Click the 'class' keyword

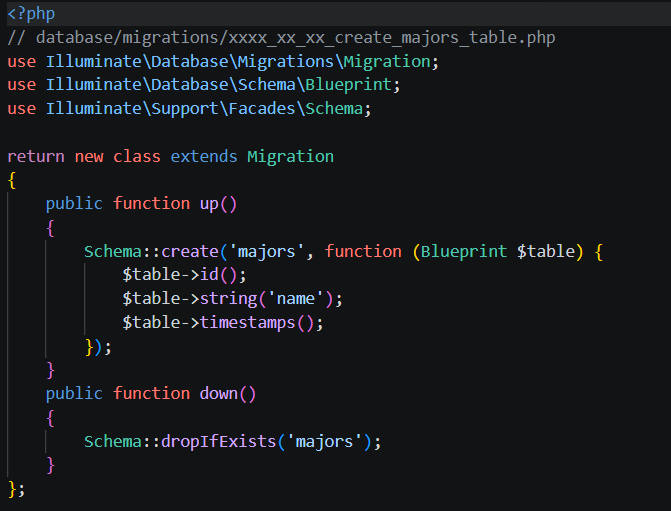[x=137, y=156]
